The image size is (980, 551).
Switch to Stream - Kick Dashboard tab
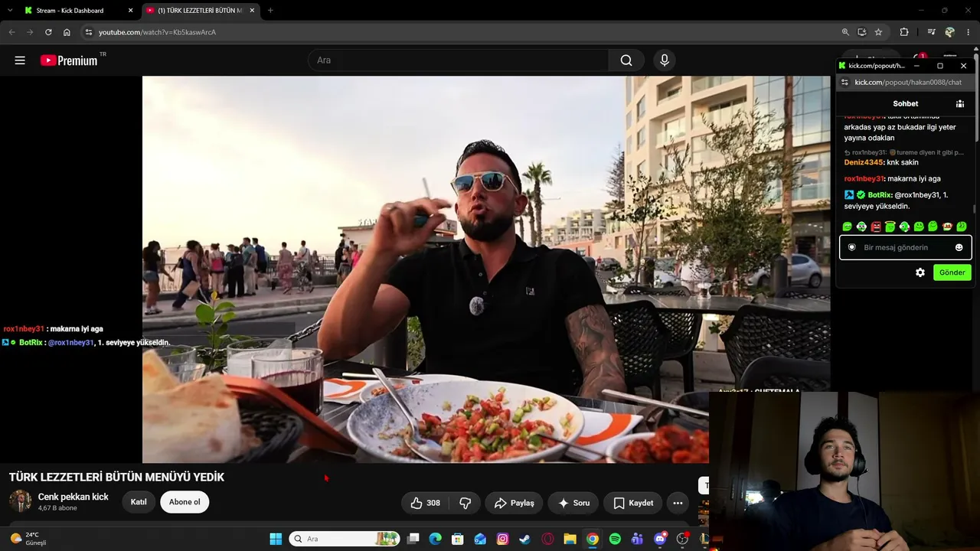click(78, 11)
